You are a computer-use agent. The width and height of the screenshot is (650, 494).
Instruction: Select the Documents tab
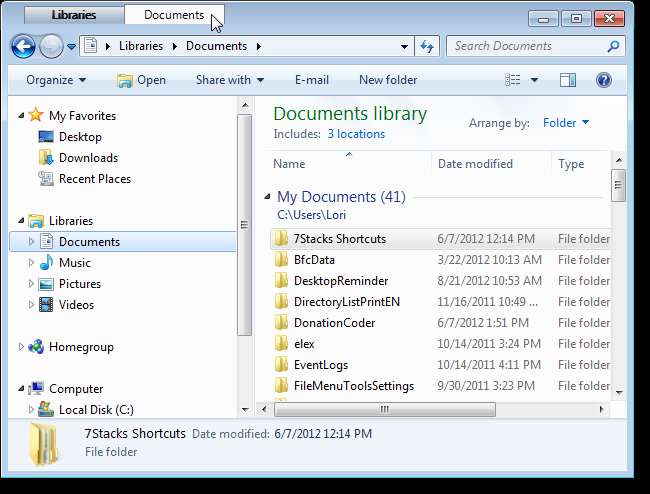pos(174,15)
